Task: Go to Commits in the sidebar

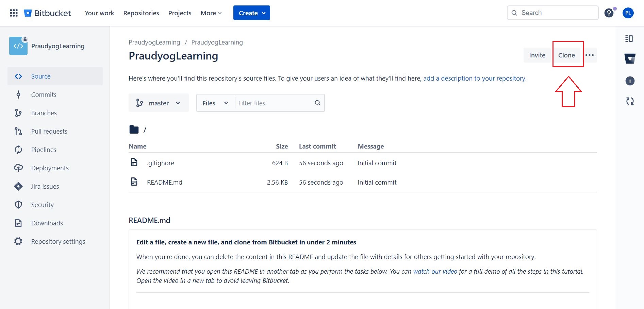Action: pyautogui.click(x=44, y=95)
